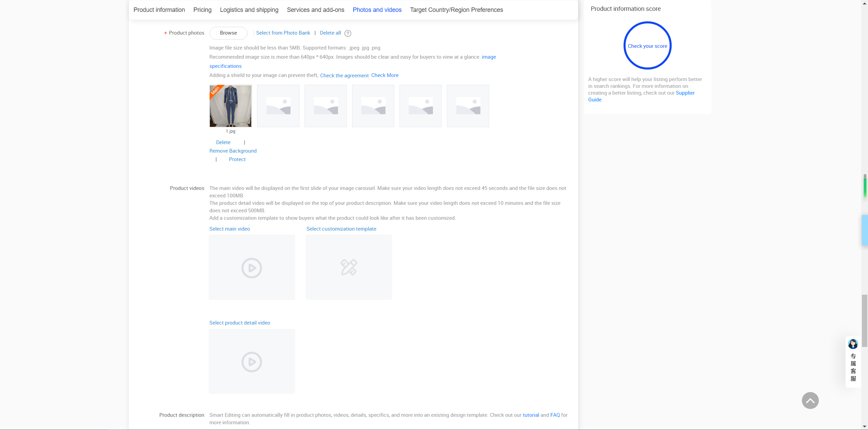
Task: Open the customer service avatar widget
Action: pos(853,344)
